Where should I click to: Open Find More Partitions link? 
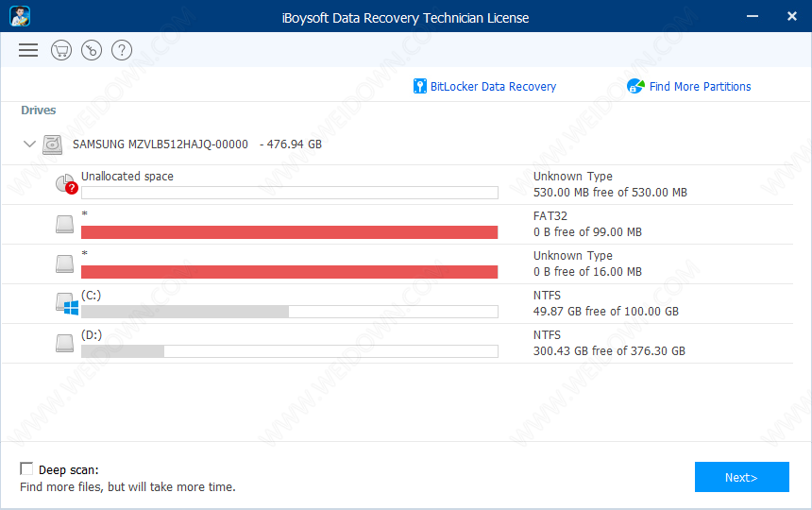(x=700, y=87)
